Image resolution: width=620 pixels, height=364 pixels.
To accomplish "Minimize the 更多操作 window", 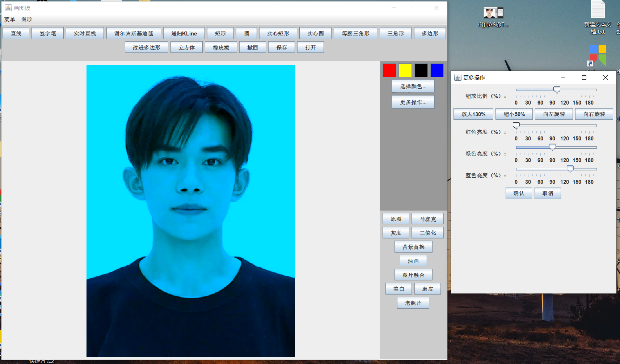I will coord(563,77).
